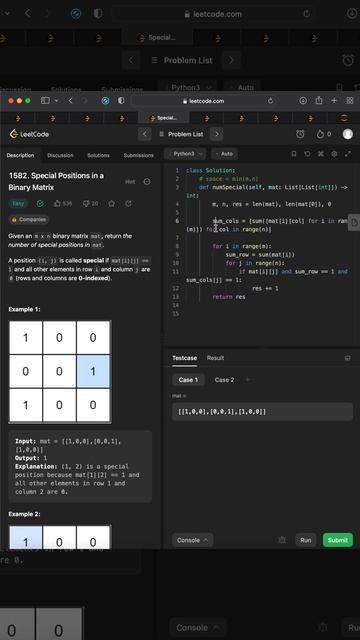Reload the page in the background Safari window

click(x=307, y=14)
